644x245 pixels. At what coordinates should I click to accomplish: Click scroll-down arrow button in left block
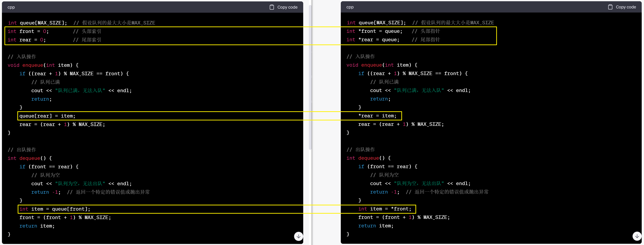pyautogui.click(x=298, y=236)
